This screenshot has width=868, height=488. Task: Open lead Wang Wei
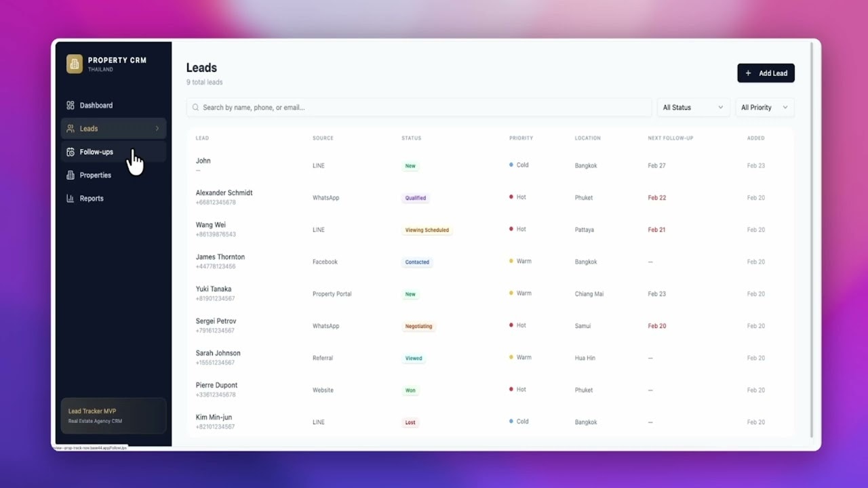[210, 225]
